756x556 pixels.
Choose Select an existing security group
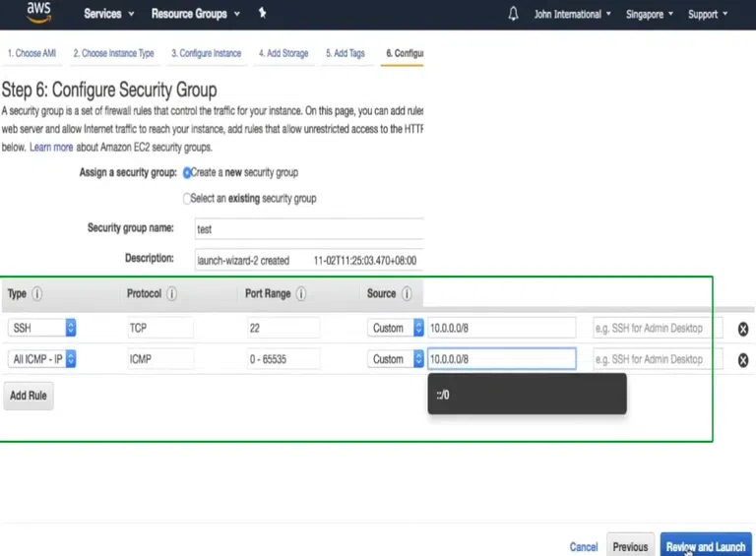[188, 199]
